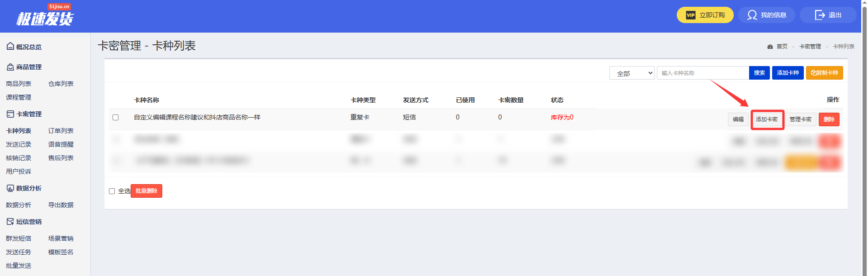Click the VIP badge icon in header
This screenshot has width=868, height=276.
click(690, 15)
